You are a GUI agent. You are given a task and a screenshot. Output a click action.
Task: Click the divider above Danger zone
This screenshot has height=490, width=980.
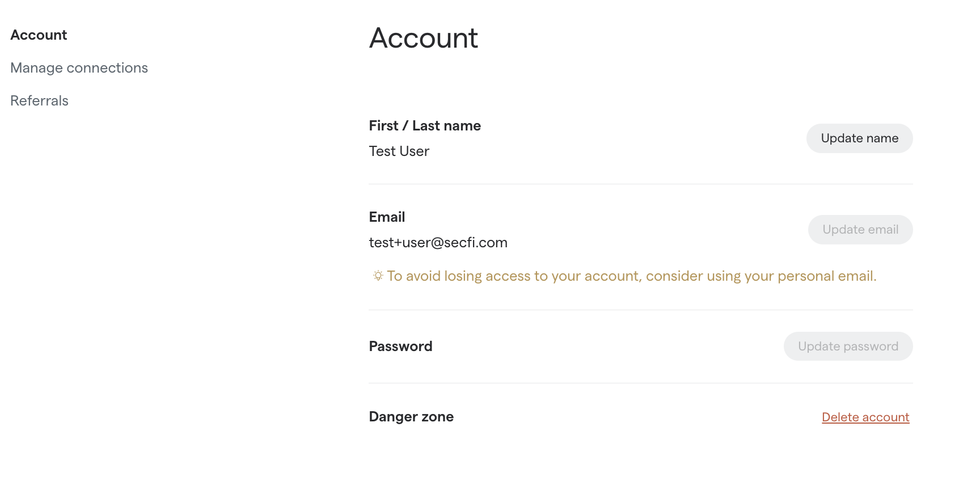(640, 383)
